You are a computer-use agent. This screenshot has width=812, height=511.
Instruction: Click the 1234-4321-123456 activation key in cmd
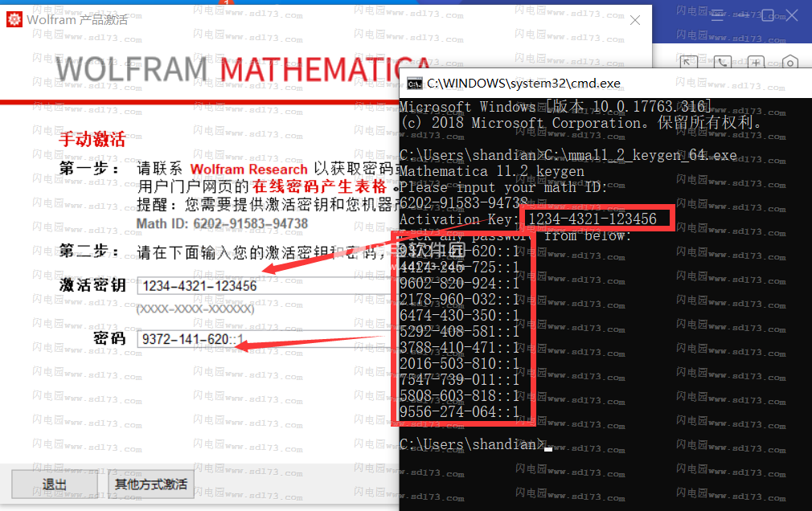pyautogui.click(x=593, y=219)
